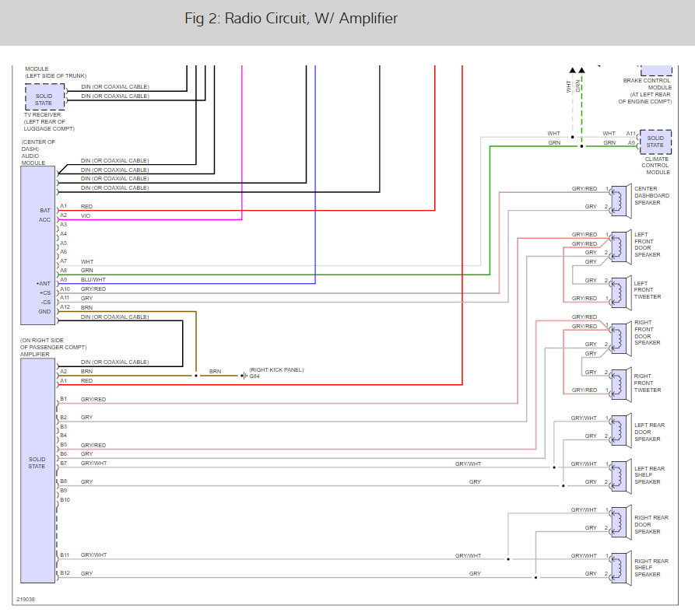
Task: Click 'CENTER DASHBOARD SPEAKER' label
Action: coord(651,196)
